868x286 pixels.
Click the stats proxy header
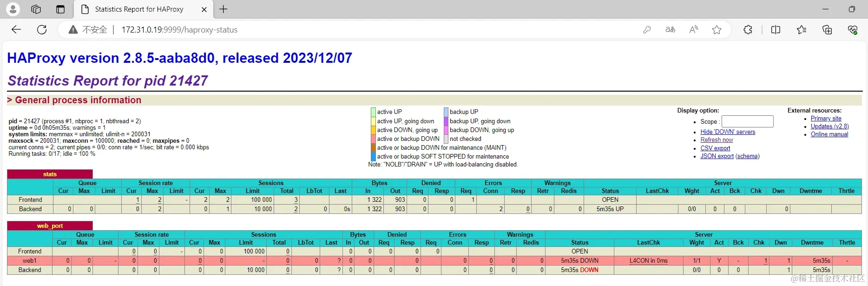(50, 174)
